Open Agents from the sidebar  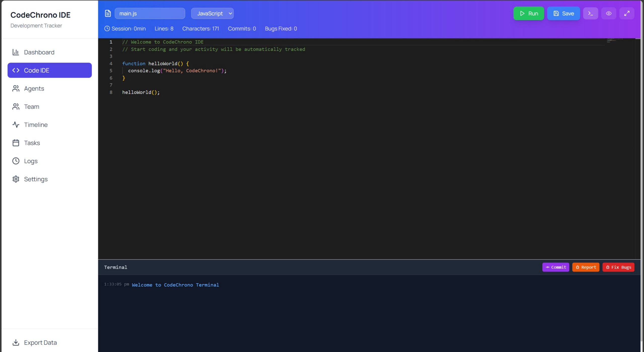point(34,88)
